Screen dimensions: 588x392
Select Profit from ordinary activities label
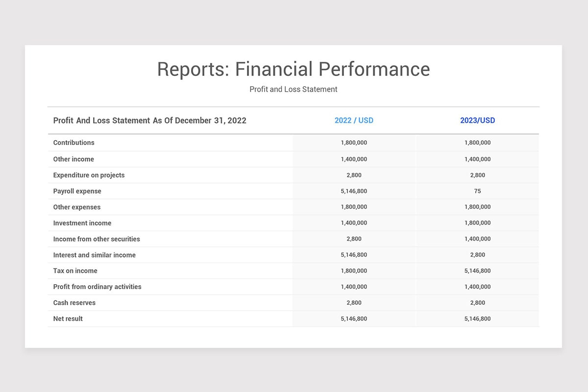click(97, 287)
